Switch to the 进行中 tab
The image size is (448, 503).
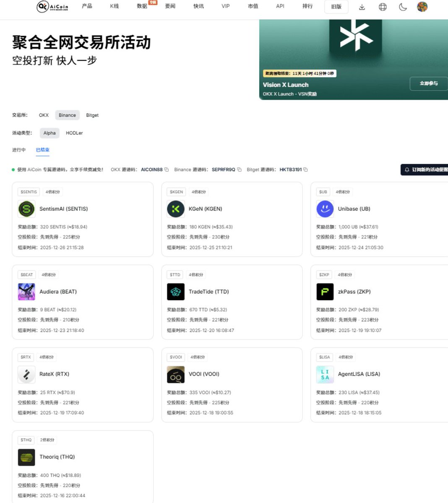tap(18, 150)
